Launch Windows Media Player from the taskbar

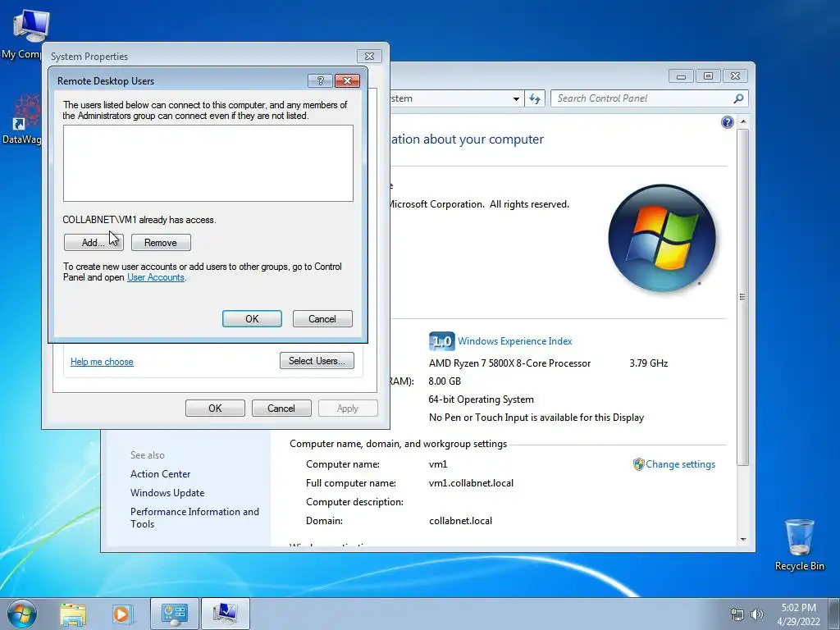[x=122, y=614]
